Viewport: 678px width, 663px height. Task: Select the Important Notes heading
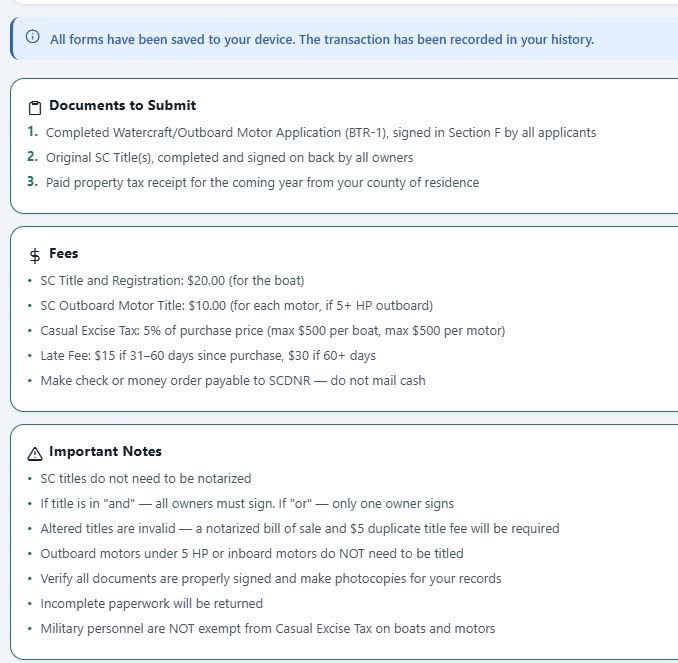point(105,452)
